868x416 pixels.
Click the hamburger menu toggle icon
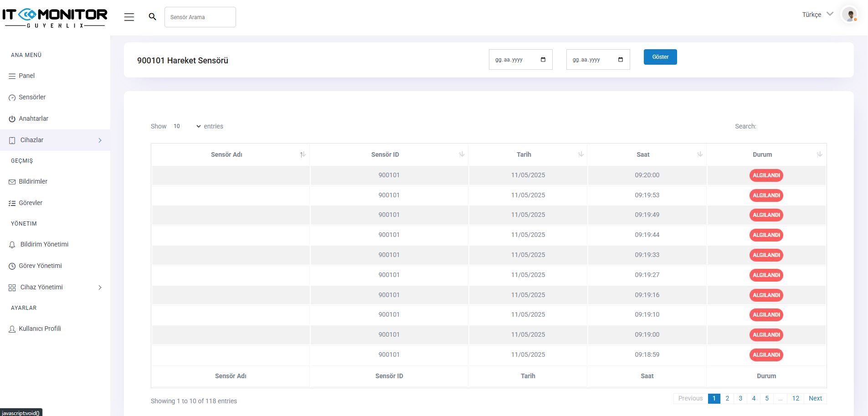coord(129,17)
